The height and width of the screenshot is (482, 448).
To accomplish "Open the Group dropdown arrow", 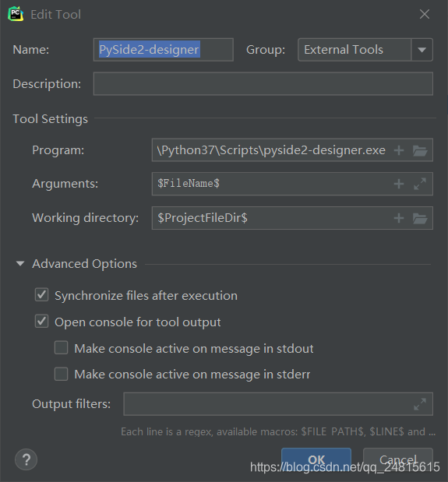I will [x=422, y=50].
